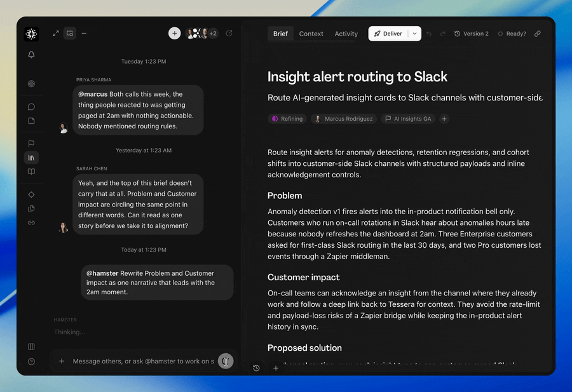The width and height of the screenshot is (572, 392).
Task: Toggle the sidebar columns icon at bottom left
Action: (x=31, y=346)
